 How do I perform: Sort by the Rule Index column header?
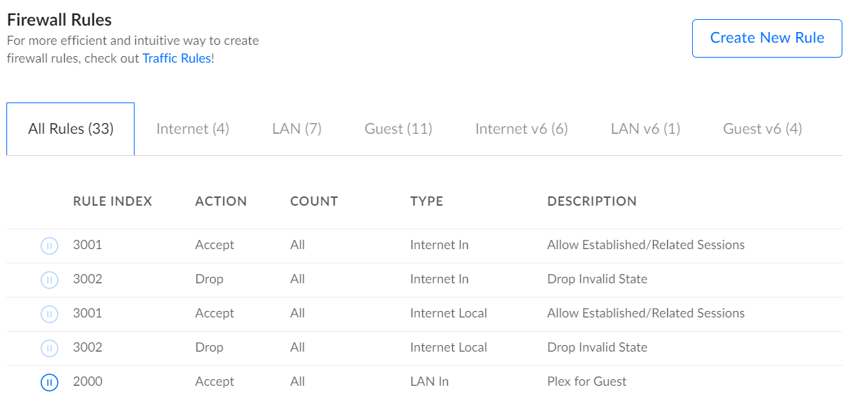tap(113, 201)
